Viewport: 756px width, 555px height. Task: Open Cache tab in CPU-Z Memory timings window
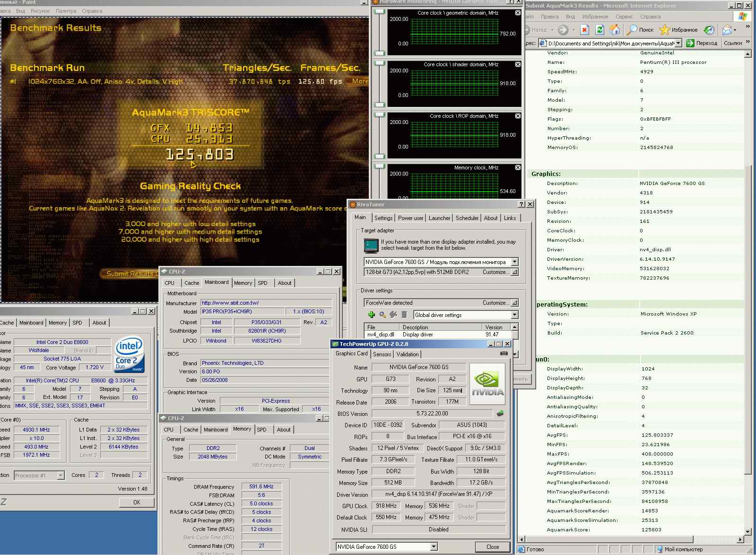tap(191, 430)
